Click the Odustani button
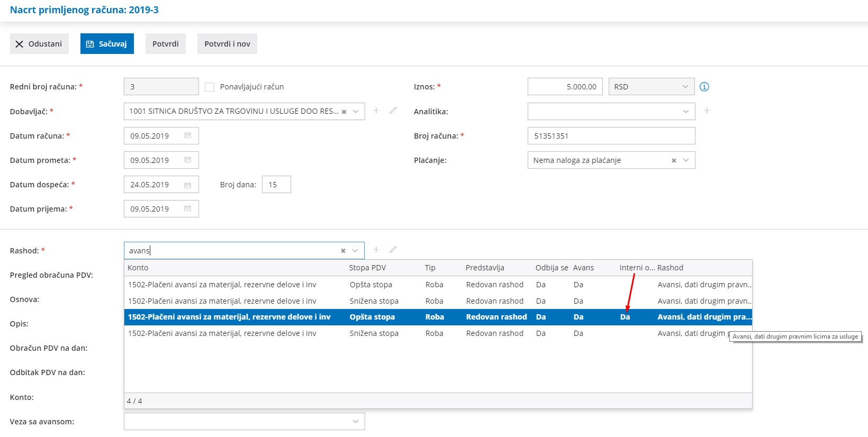Viewport: 868px width, 437px height. [x=39, y=44]
